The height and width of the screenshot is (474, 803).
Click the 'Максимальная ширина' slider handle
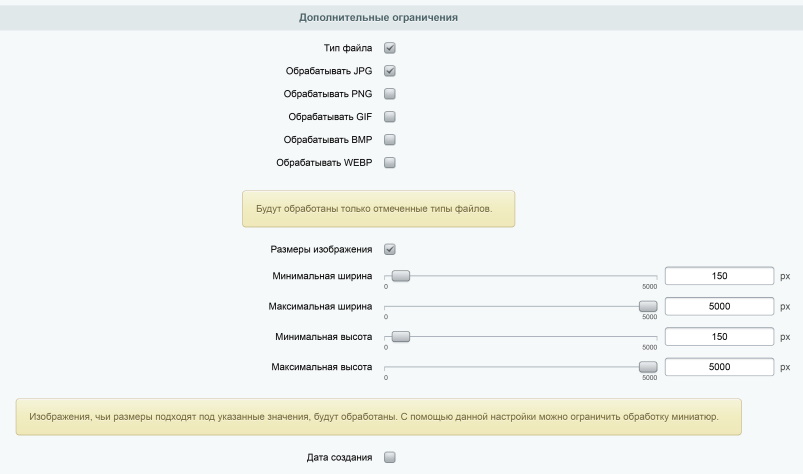tap(648, 307)
